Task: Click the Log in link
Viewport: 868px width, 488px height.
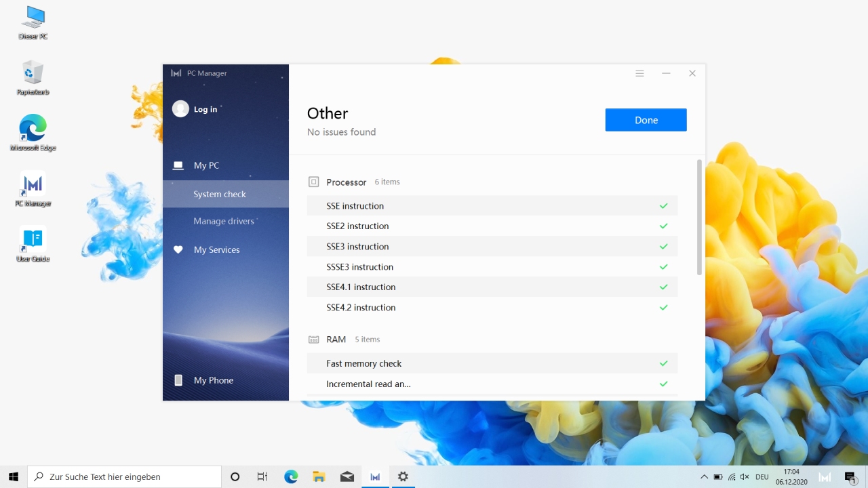Action: pyautogui.click(x=205, y=109)
